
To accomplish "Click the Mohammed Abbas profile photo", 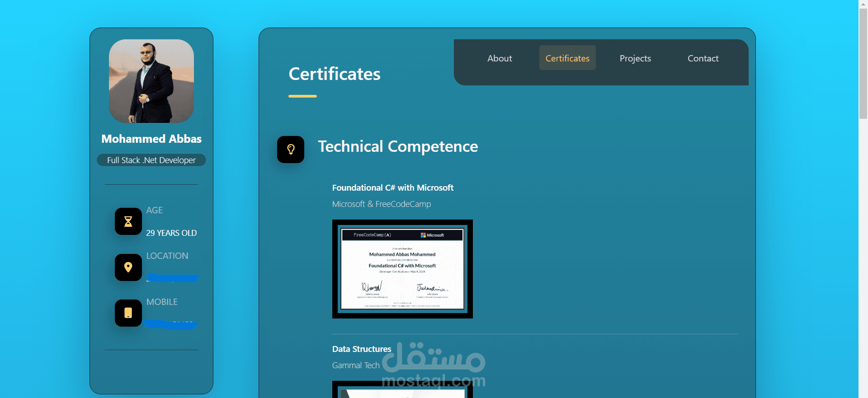I will pyautogui.click(x=151, y=81).
